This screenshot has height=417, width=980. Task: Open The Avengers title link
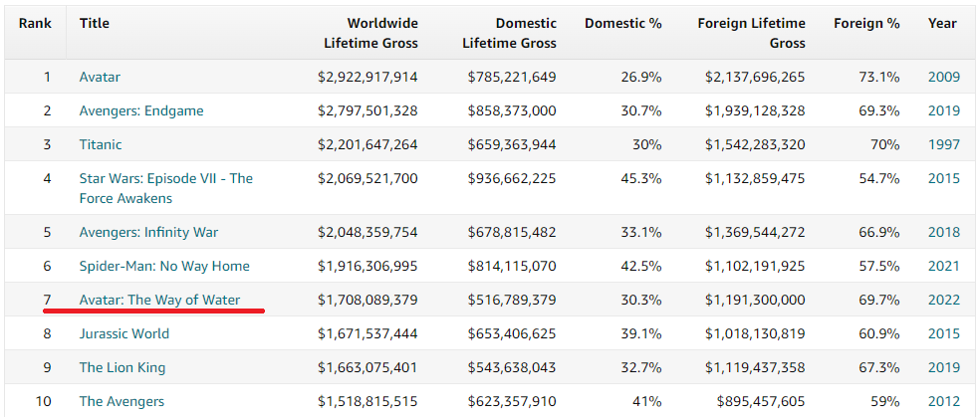[122, 401]
